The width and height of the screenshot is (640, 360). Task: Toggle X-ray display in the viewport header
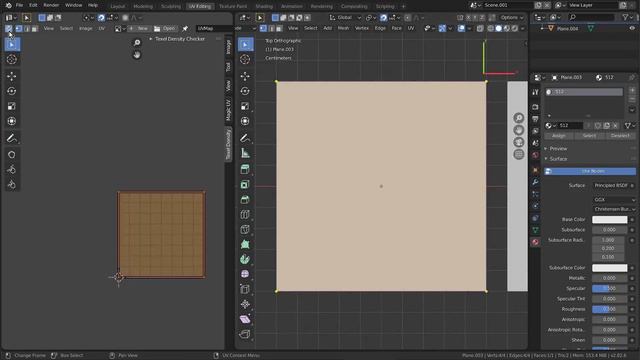[x=480, y=28]
